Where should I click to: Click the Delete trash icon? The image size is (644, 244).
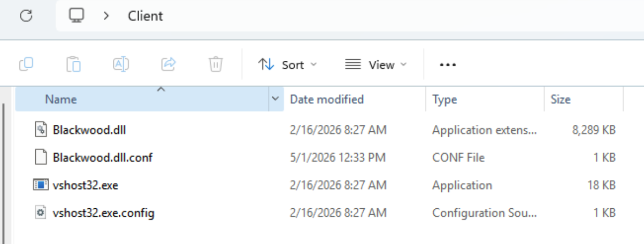coord(216,64)
